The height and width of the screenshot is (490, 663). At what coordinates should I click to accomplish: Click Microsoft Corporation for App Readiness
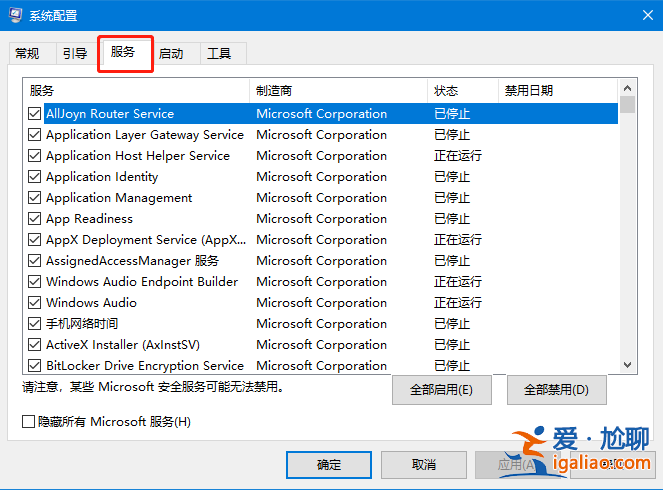[321, 219]
